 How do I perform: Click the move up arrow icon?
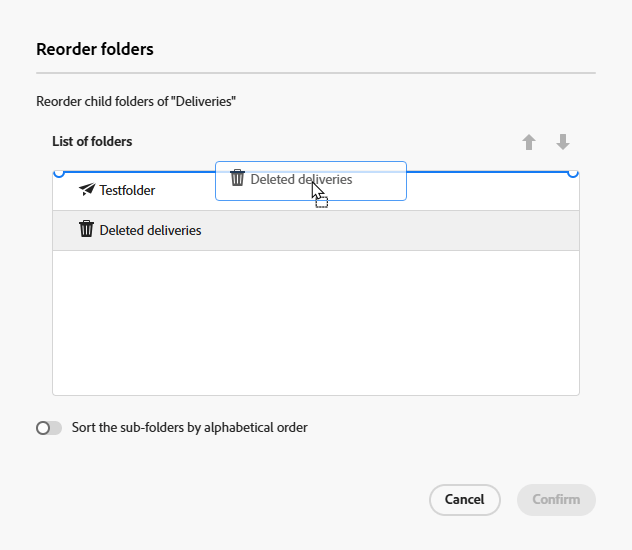pos(529,142)
